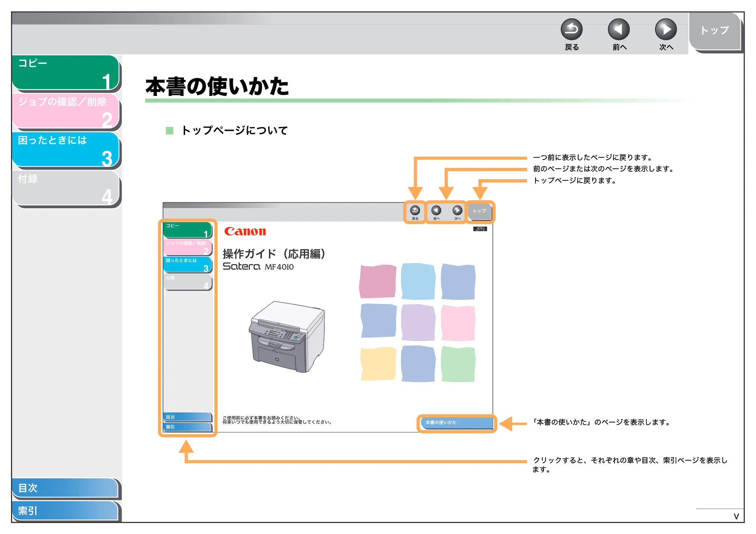The width and height of the screenshot is (756, 534).
Task: Open chapter 3 困ったときには tab
Action: tap(66, 150)
